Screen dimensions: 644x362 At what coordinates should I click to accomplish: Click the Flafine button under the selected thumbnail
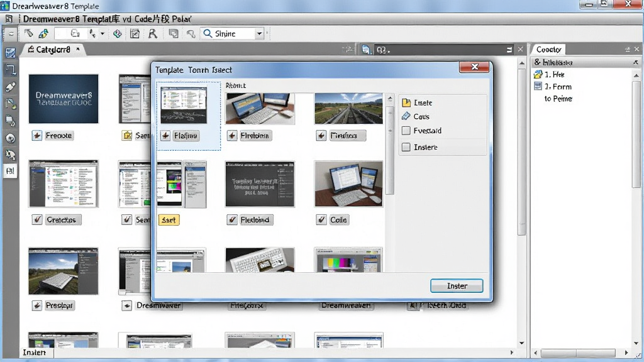point(186,136)
